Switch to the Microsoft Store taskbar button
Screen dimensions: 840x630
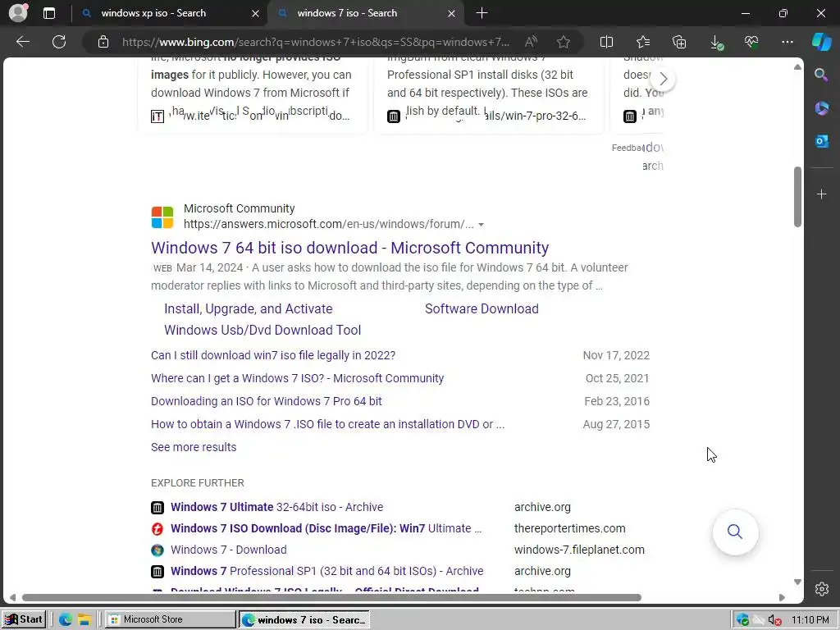170,619
